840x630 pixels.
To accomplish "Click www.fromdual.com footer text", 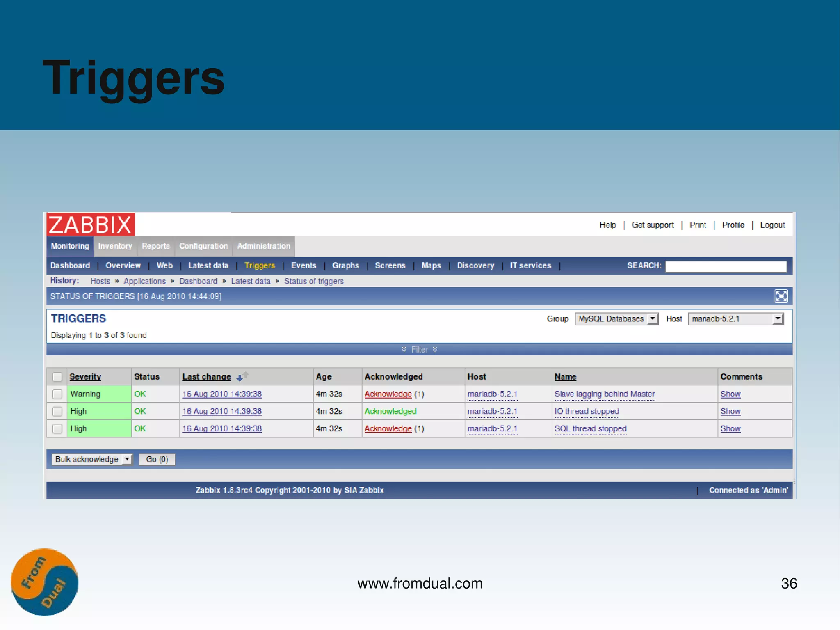I will coord(420,583).
